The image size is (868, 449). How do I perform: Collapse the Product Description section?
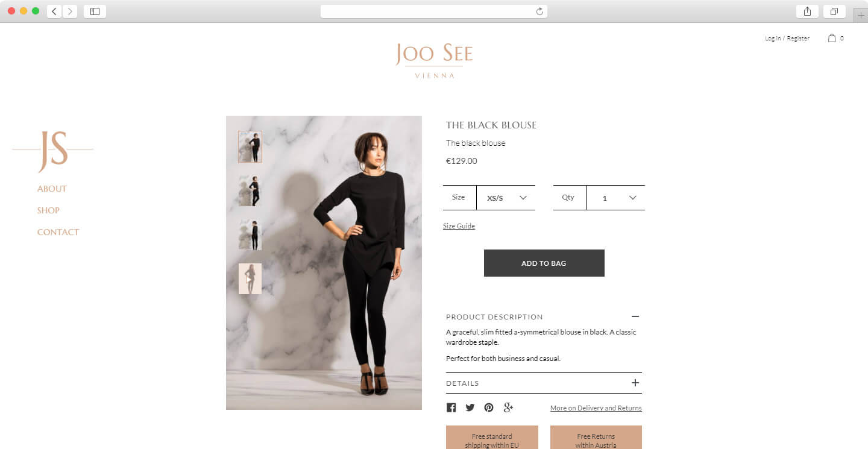(x=635, y=316)
